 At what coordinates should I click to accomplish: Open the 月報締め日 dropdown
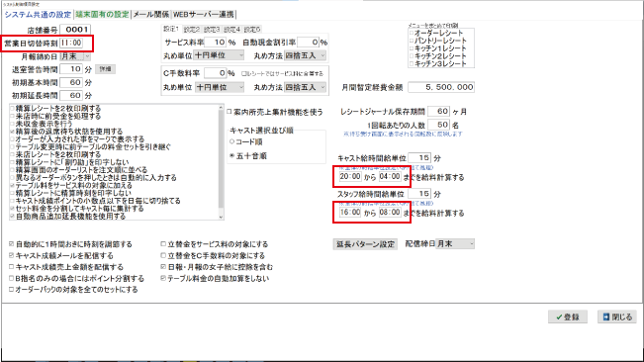coord(75,56)
